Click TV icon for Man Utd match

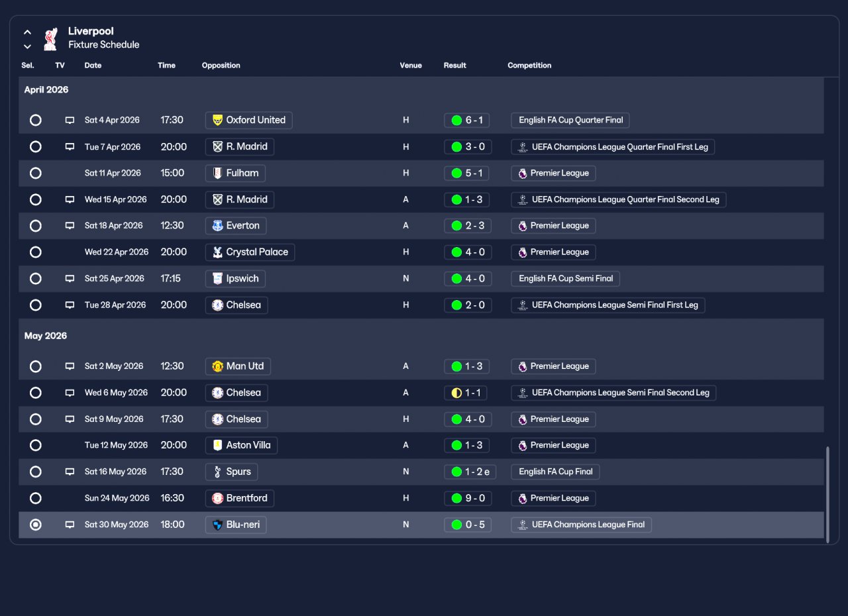[x=70, y=366]
